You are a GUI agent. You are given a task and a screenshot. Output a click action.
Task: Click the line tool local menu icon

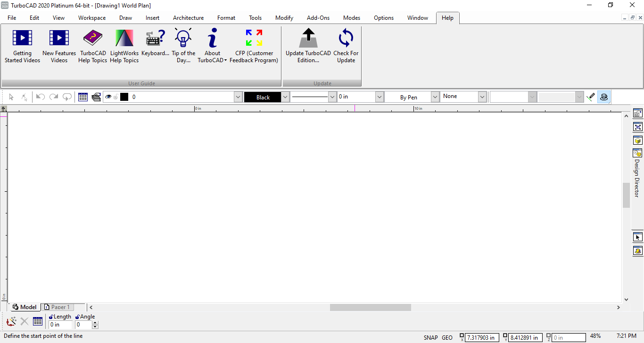pyautogui.click(x=11, y=321)
